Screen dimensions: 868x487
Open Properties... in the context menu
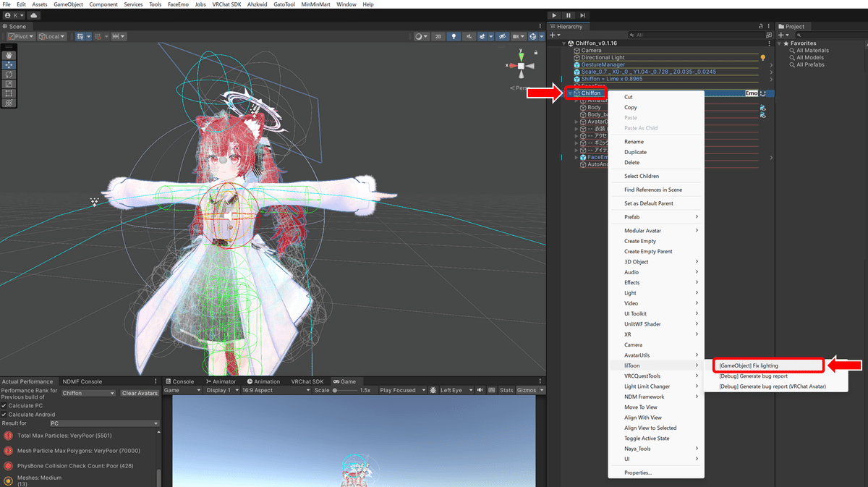pos(656,473)
